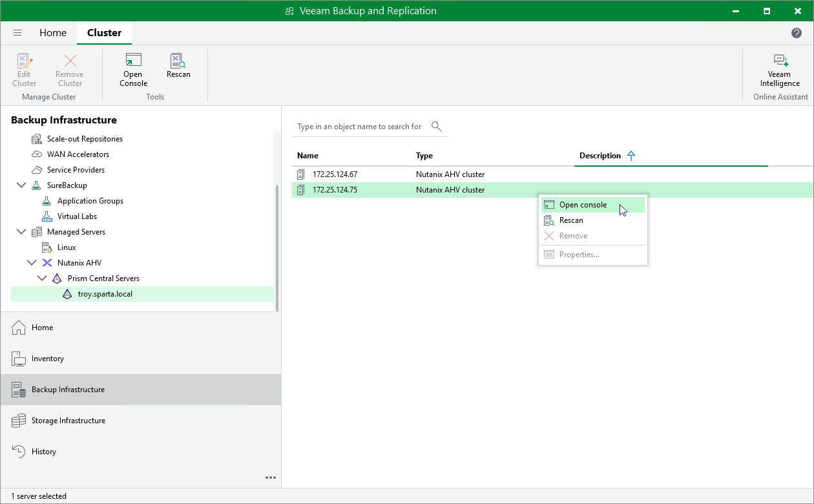Focus the object name search field
814x504 pixels.
coord(359,127)
